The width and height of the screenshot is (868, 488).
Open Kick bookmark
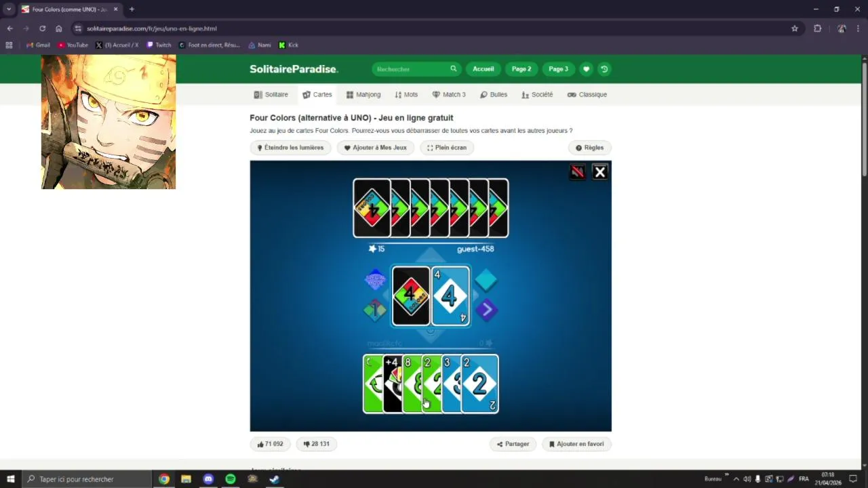click(x=288, y=45)
